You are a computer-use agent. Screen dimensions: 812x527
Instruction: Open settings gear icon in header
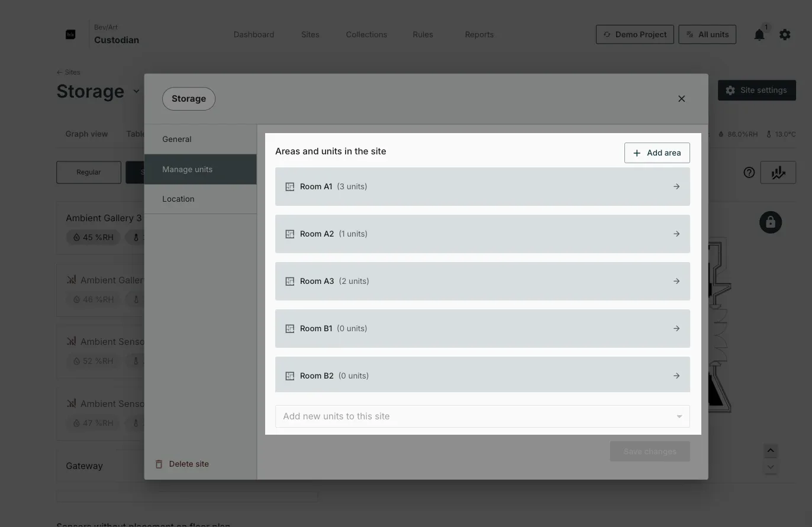tap(785, 35)
